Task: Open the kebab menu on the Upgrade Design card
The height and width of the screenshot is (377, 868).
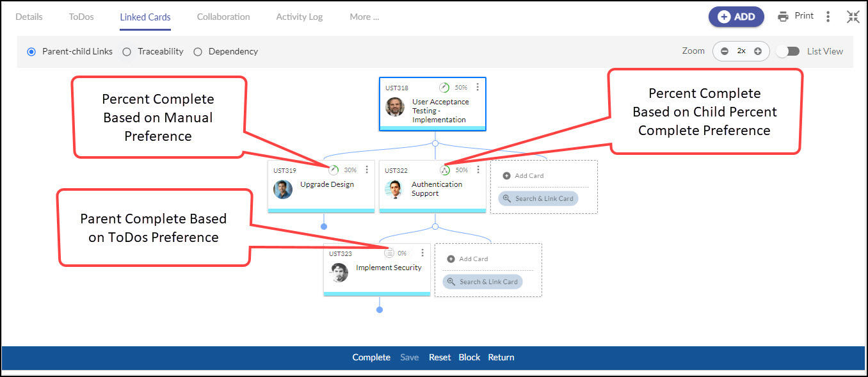Action: 367,170
